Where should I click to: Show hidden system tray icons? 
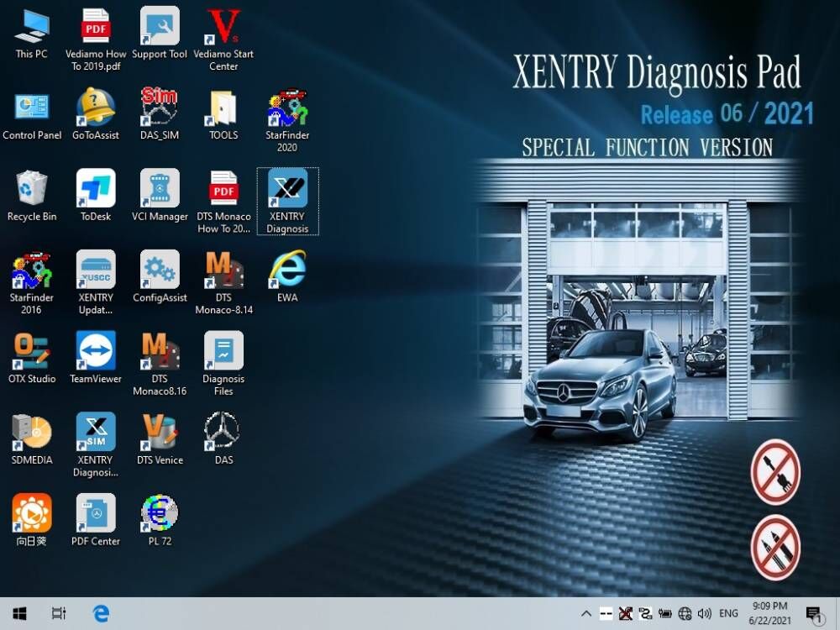(586, 614)
